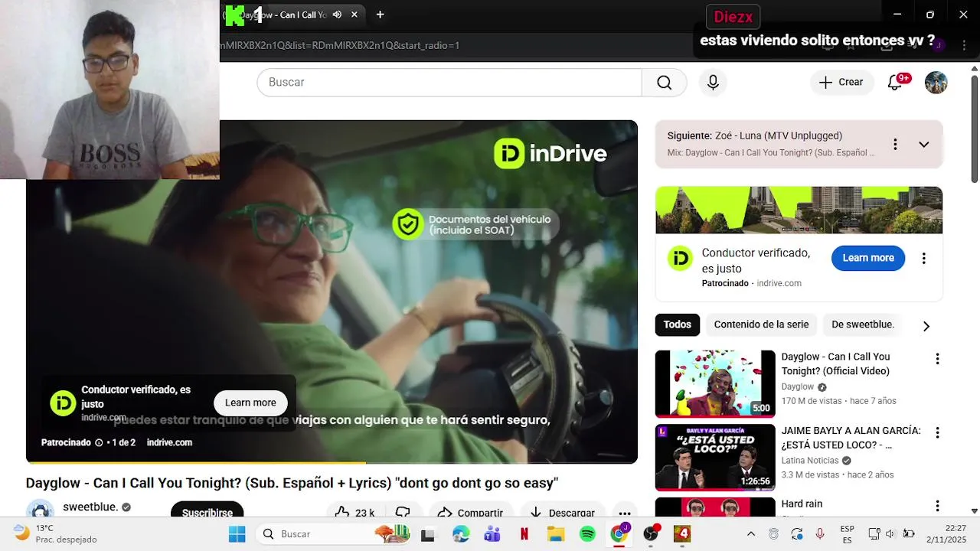Open inDrive ad title Conductor verificado
Viewport: 980px width, 551px height.
coord(756,260)
